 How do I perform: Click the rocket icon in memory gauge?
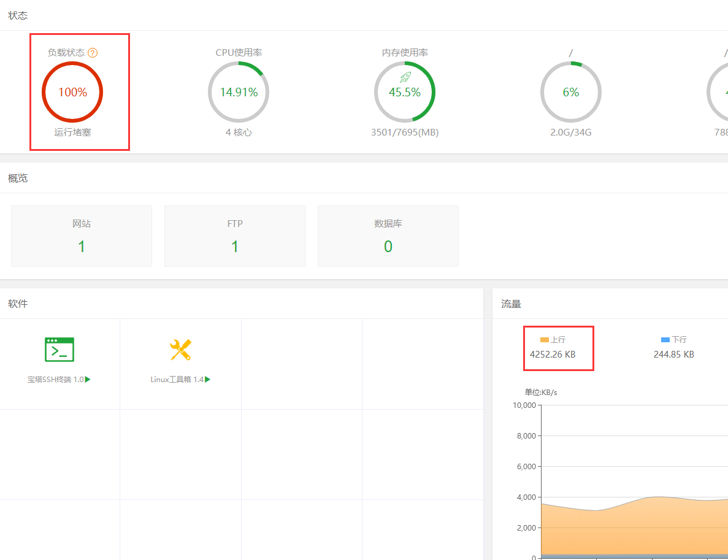405,77
